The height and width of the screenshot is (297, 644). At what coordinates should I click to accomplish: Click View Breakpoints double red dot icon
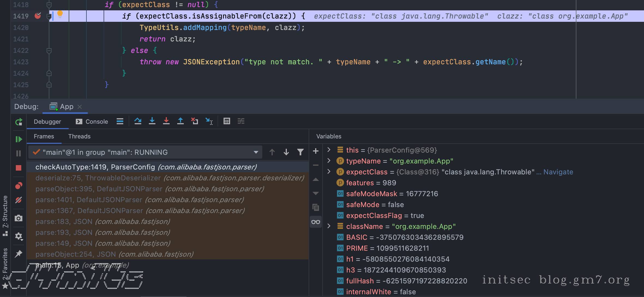tap(19, 186)
